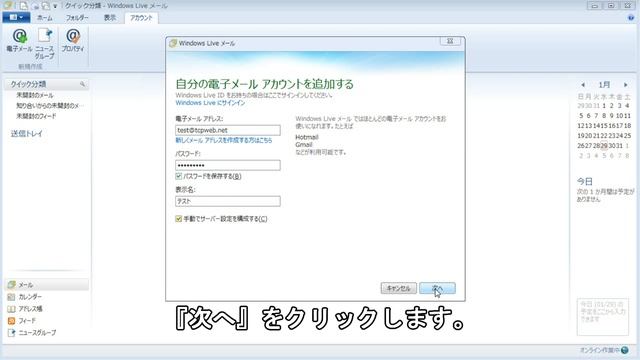This screenshot has height=360, width=640.
Task: Select 未開封のフィード in quick views
Action: pos(36,116)
